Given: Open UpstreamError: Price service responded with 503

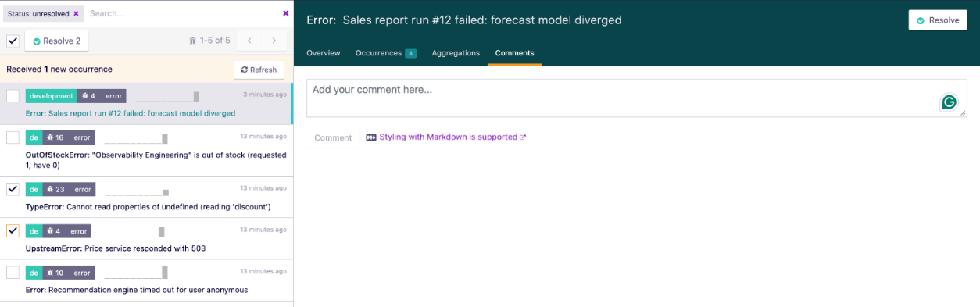Looking at the screenshot, I should pos(116,248).
